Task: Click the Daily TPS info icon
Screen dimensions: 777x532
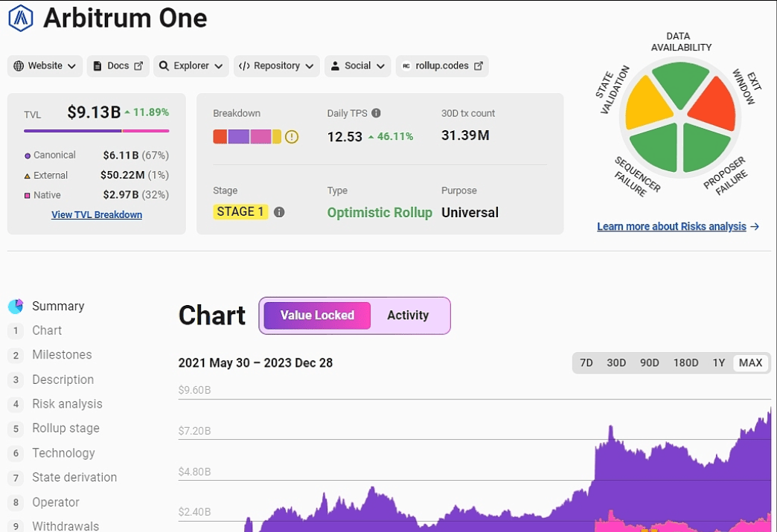Action: point(376,113)
